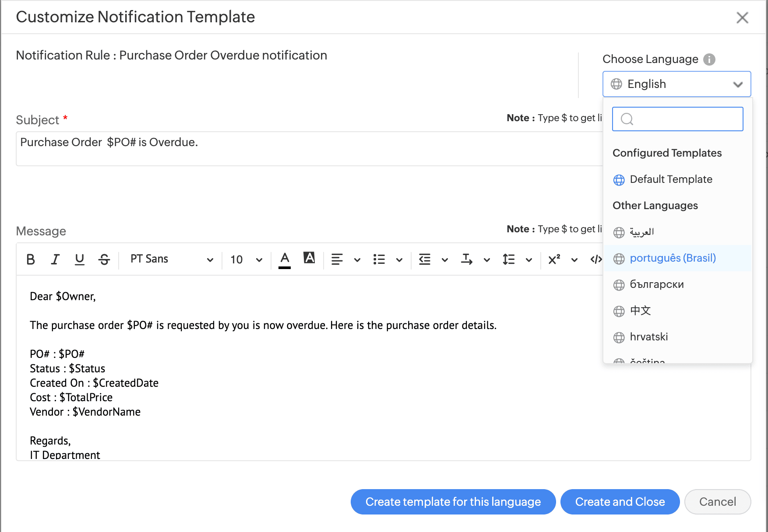Image resolution: width=768 pixels, height=532 pixels.
Task: Click the outdent indent icon
Action: 424,259
